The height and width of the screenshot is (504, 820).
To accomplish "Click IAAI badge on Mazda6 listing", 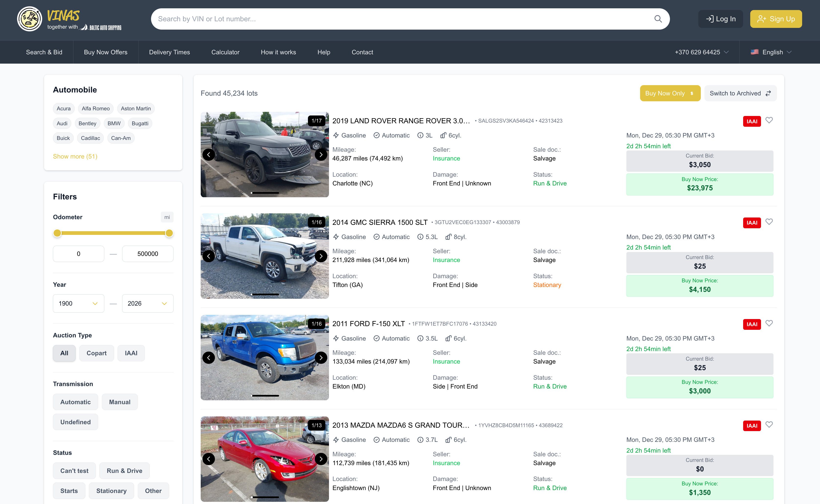I will (752, 426).
